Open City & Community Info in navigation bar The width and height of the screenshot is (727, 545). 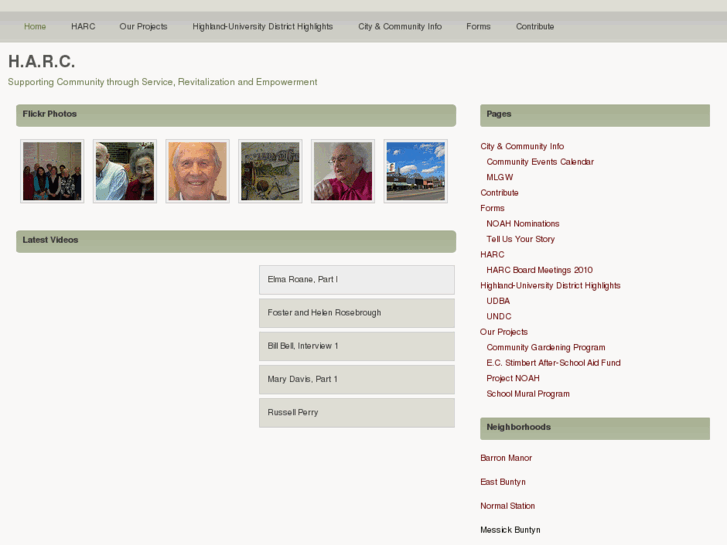point(400,26)
